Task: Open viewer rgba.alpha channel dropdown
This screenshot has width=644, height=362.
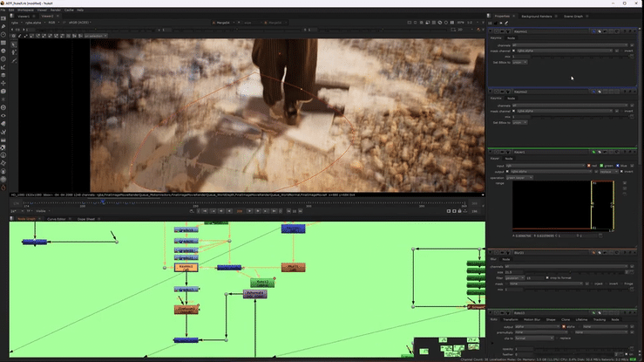Action: [x=35, y=23]
